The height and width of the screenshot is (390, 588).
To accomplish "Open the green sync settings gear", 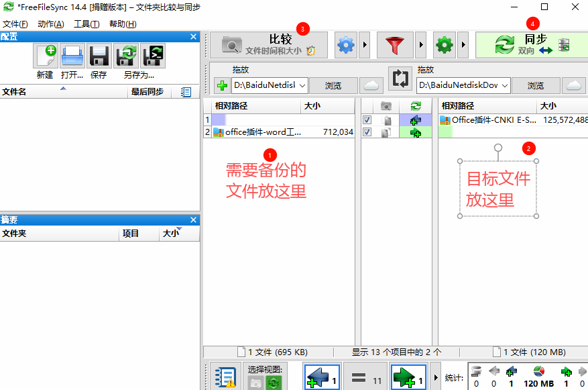I will 445,46.
